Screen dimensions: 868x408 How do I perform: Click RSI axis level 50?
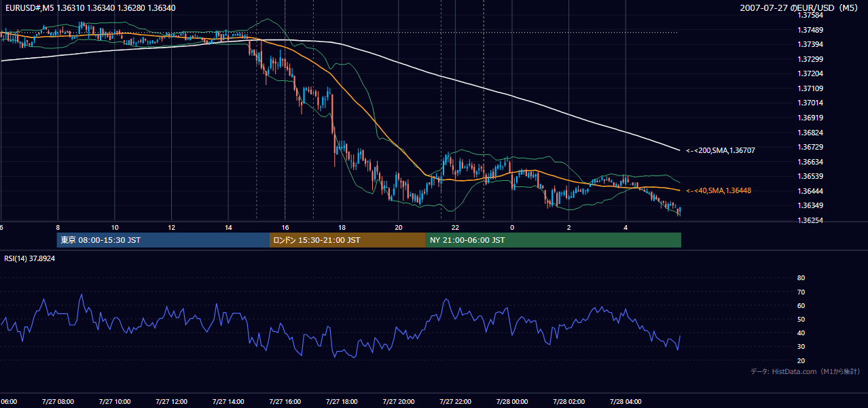coord(801,320)
